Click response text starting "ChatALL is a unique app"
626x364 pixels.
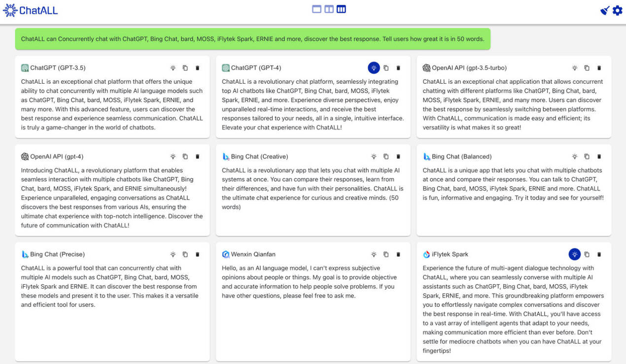point(513,184)
